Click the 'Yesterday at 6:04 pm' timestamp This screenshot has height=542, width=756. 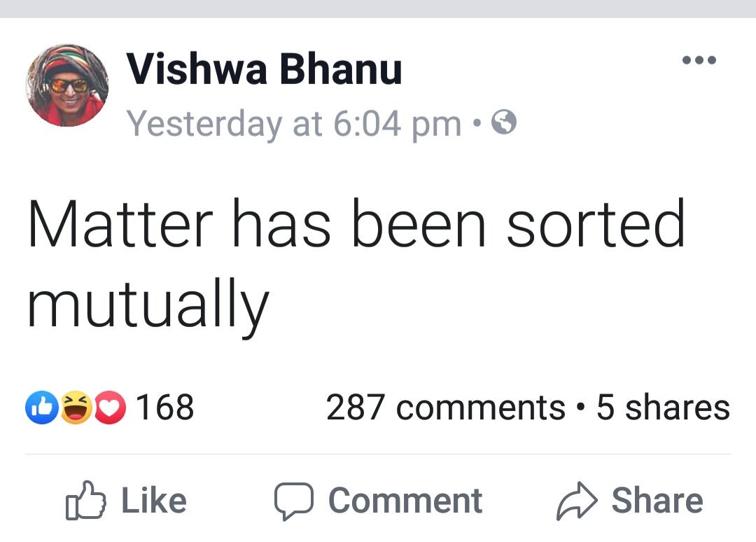coord(294,125)
